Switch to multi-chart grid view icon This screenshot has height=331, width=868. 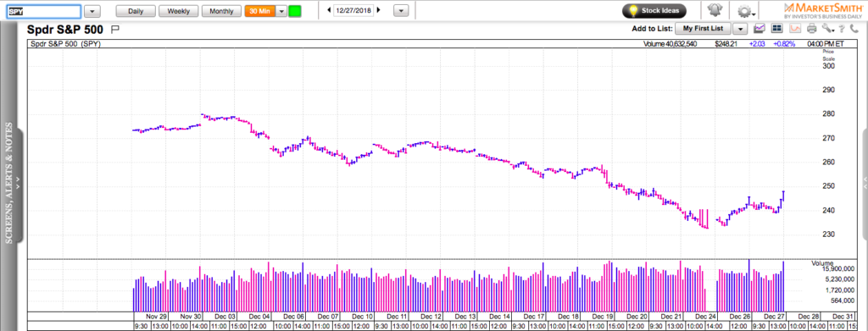tap(776, 28)
